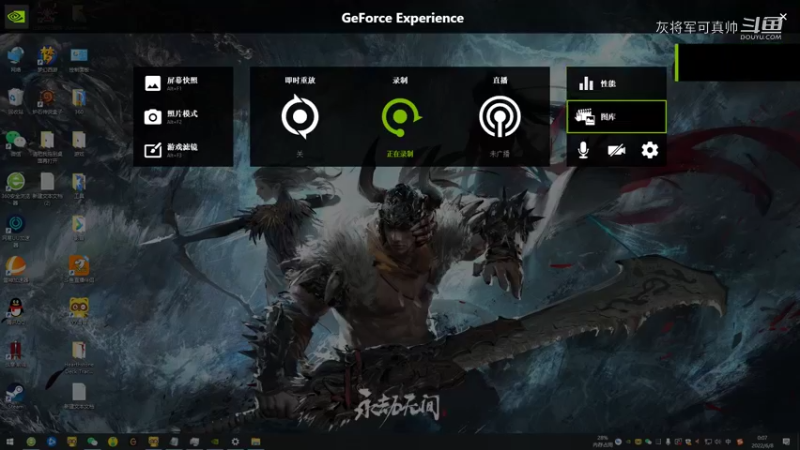Image resolution: width=800 pixels, height=450 pixels.
Task: Open the 屏幕快照 screenshot option
Action: (183, 83)
